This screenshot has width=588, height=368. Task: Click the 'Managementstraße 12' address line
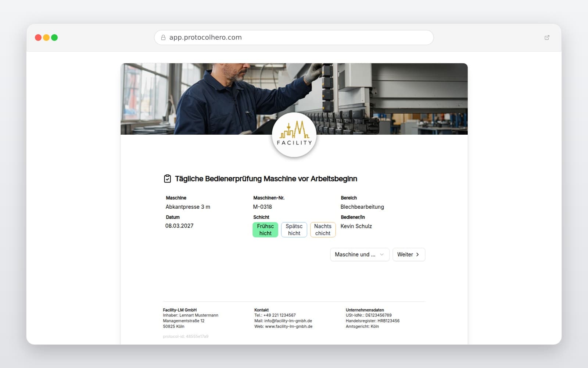184,321
